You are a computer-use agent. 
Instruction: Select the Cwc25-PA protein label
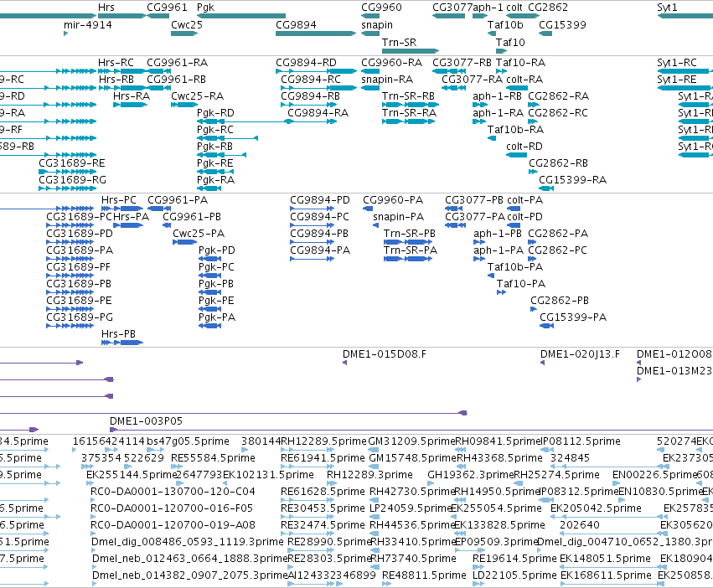point(199,234)
